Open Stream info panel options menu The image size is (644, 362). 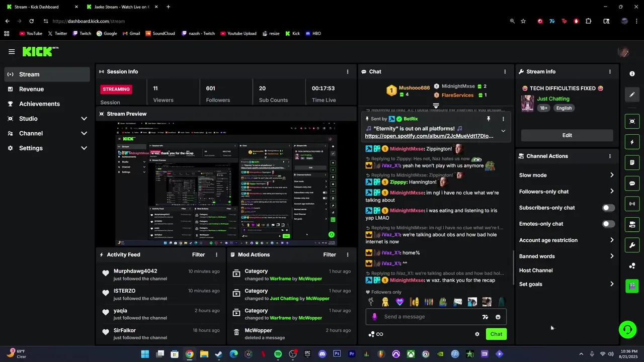[610, 71]
